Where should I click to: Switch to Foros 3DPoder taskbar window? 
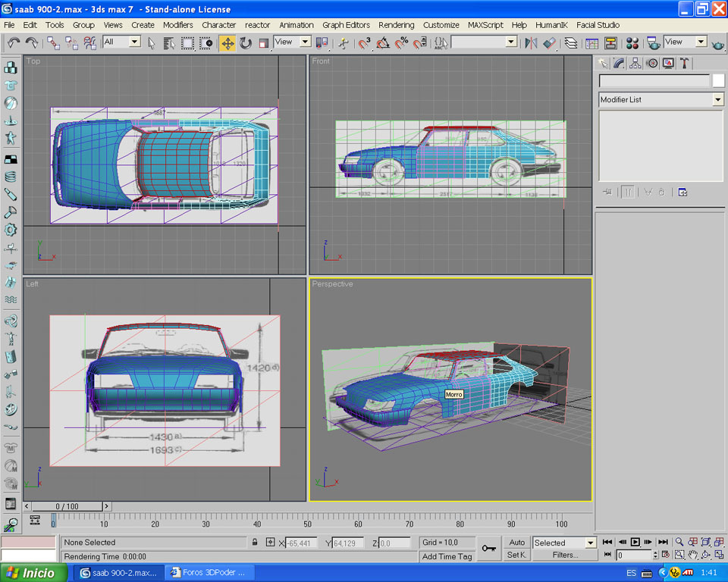(209, 573)
